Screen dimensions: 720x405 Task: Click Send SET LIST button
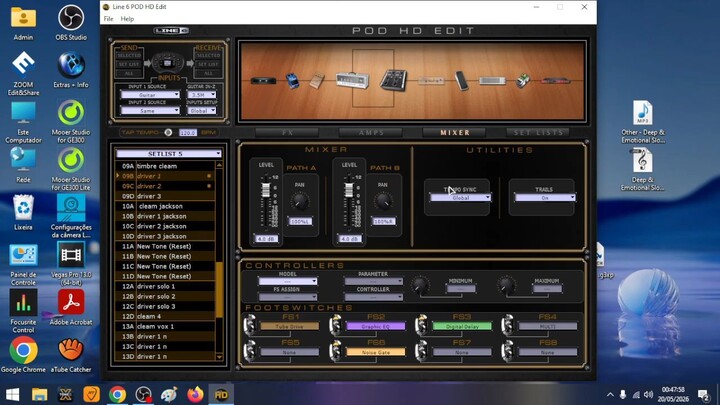129,64
